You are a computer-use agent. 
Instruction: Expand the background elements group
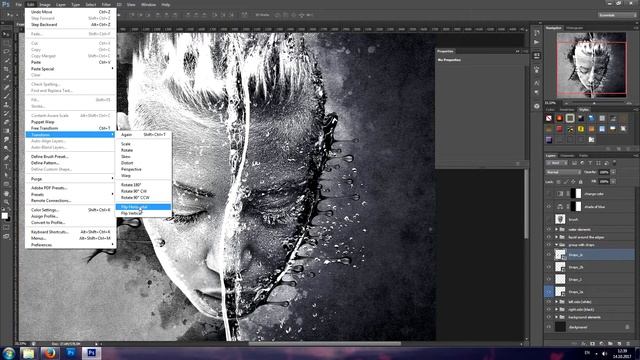coord(557,317)
